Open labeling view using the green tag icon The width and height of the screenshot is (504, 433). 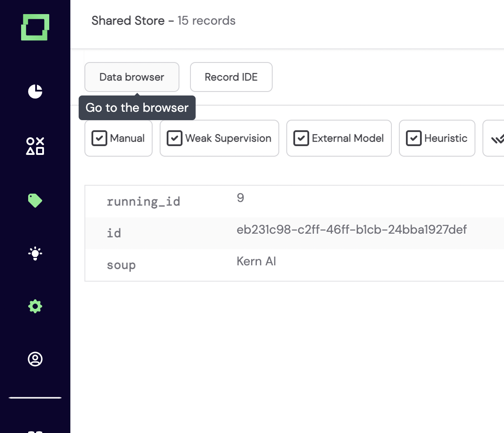pyautogui.click(x=35, y=200)
